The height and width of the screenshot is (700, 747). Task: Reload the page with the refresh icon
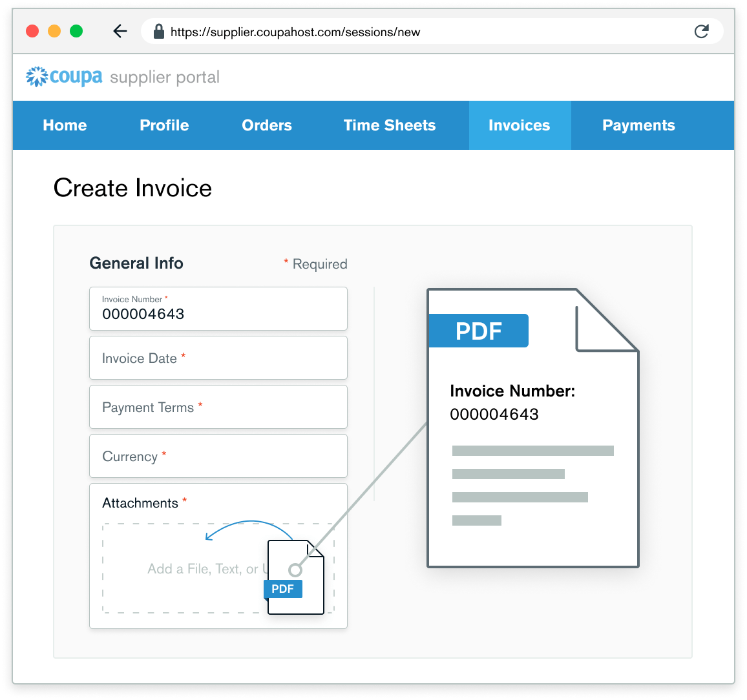click(x=701, y=32)
